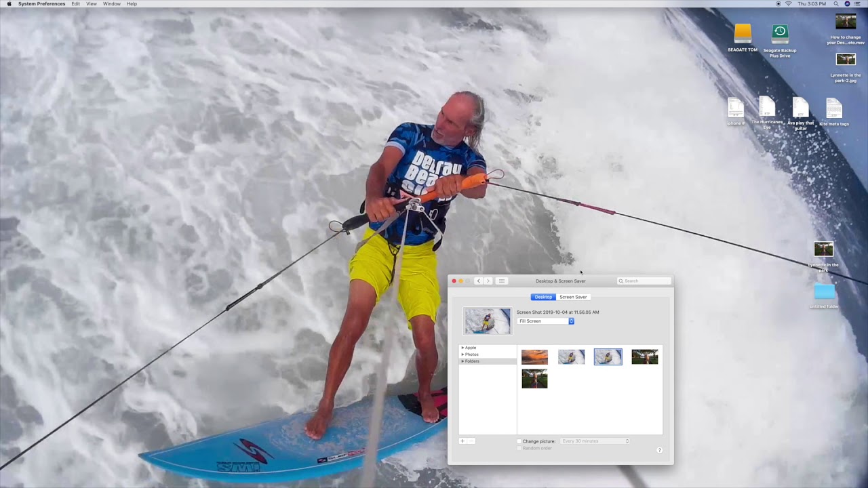Viewport: 868px width, 488px height.
Task: Add a folder with the plus button
Action: [462, 441]
